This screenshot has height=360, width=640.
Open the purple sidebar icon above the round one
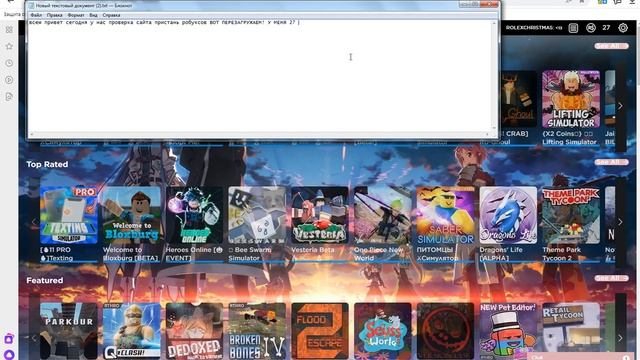click(9, 339)
